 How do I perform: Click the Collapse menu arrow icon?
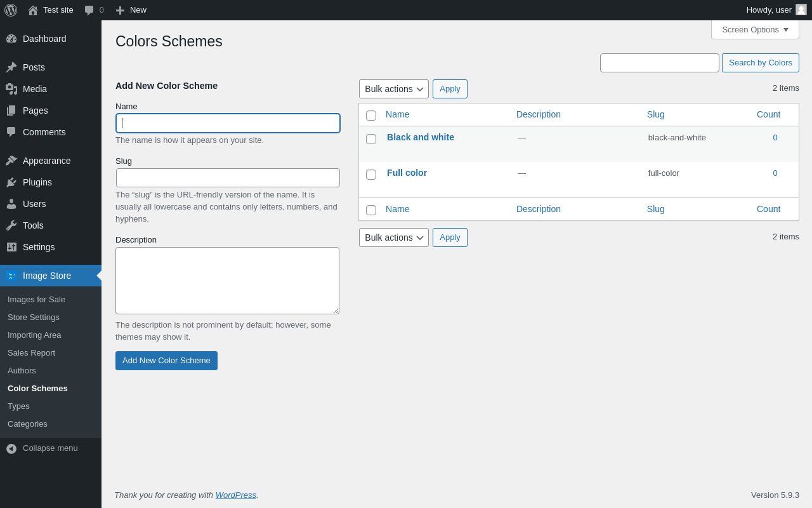tap(11, 448)
